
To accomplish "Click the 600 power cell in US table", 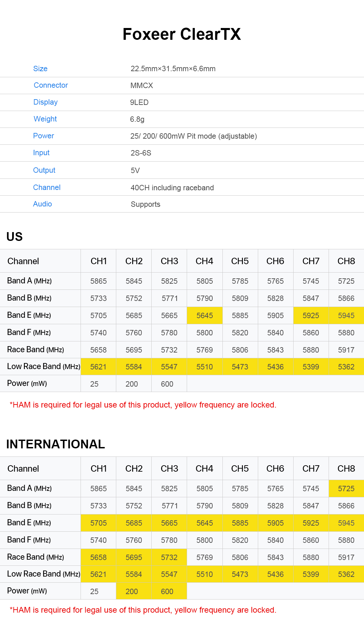I will click(167, 384).
